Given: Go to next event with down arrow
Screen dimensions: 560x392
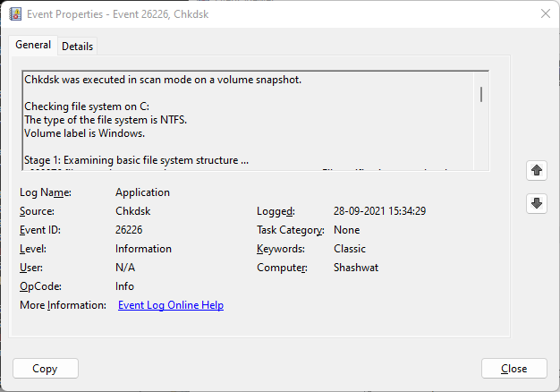Looking at the screenshot, I should [537, 203].
